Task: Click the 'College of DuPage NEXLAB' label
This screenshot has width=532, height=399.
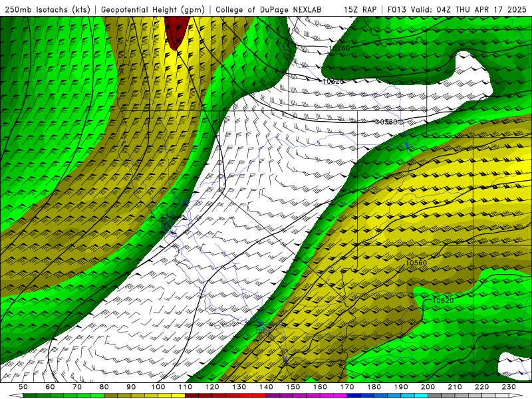Action: point(268,10)
